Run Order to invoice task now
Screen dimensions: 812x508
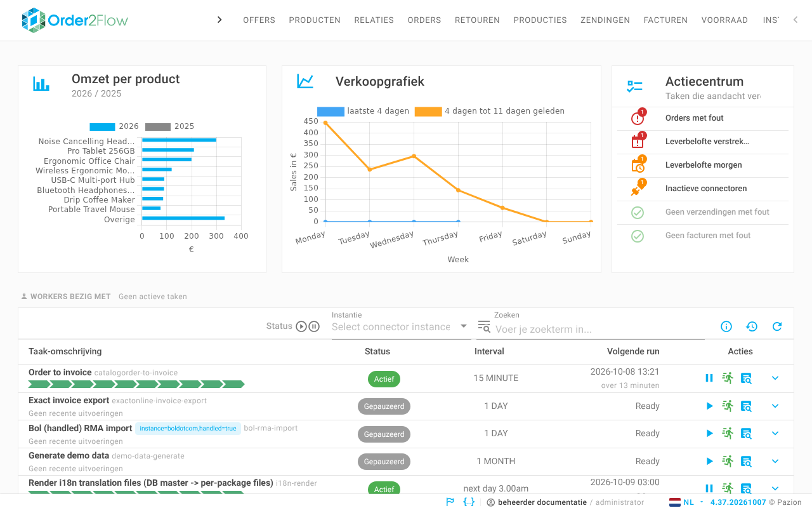(728, 378)
